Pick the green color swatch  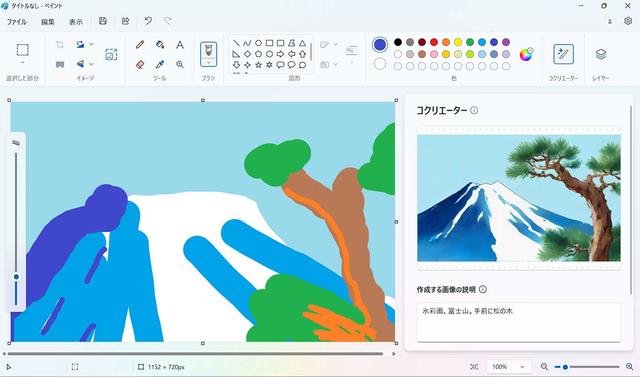point(470,42)
